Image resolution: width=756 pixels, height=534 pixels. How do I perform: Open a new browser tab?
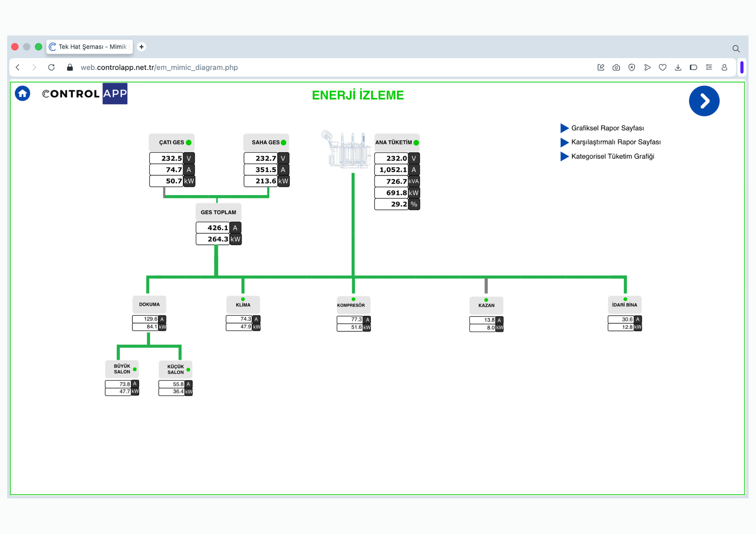click(x=141, y=46)
